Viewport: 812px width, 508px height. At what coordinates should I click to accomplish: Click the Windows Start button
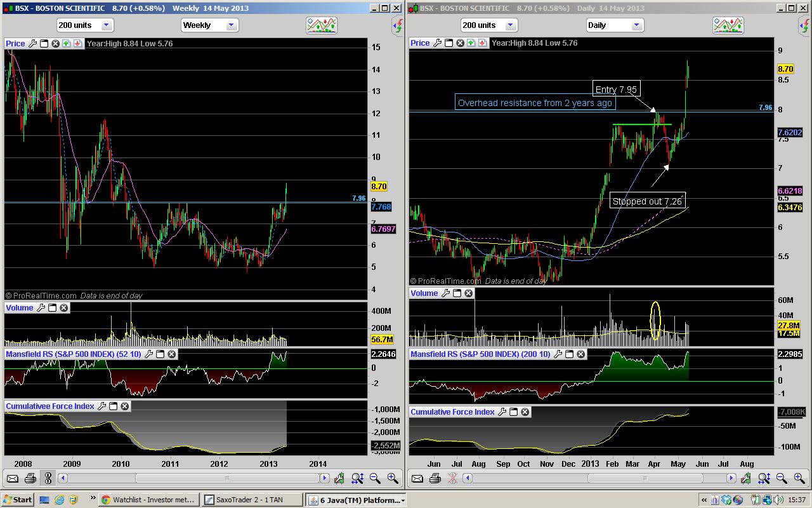(18, 500)
